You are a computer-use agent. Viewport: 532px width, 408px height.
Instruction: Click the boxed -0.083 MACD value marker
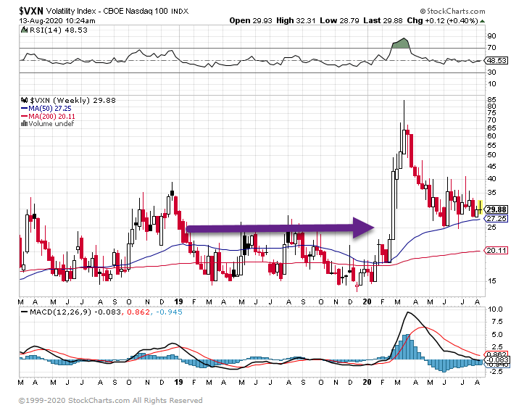tap(497, 360)
